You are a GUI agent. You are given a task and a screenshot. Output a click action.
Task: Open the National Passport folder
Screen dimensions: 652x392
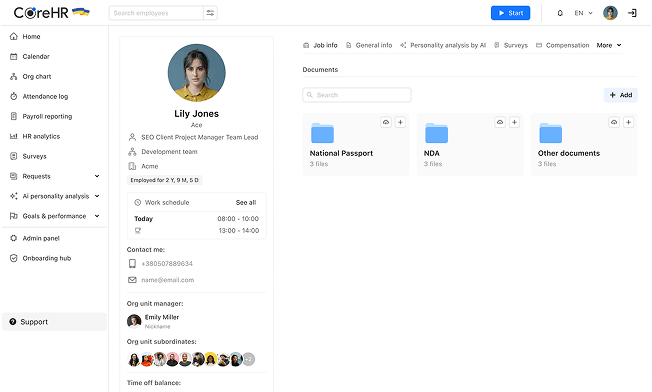click(356, 144)
